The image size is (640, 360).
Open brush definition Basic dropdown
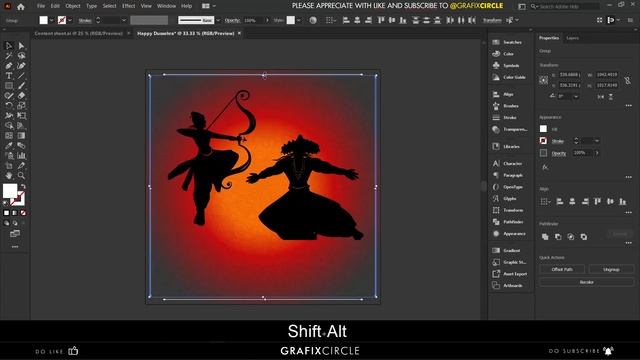tap(218, 20)
